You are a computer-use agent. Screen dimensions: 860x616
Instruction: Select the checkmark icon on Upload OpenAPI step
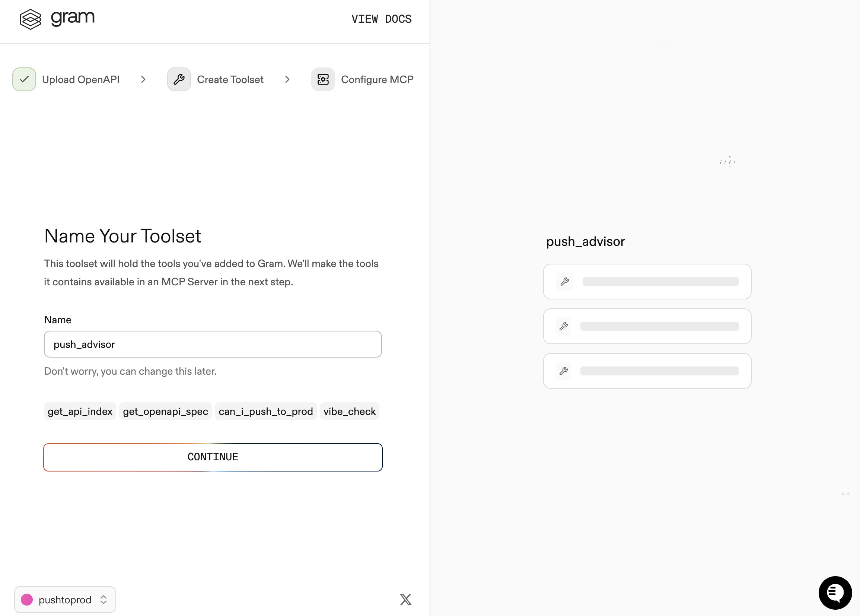click(x=23, y=79)
